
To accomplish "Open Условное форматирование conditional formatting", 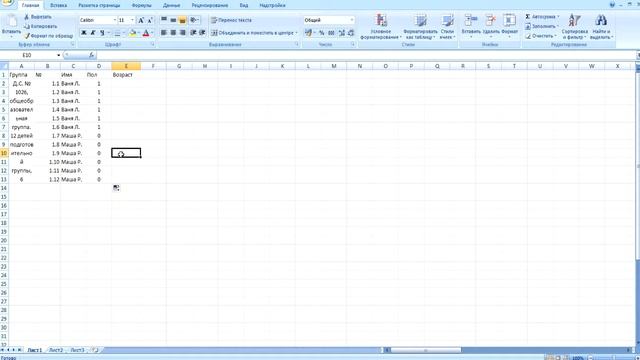I will pos(381,27).
